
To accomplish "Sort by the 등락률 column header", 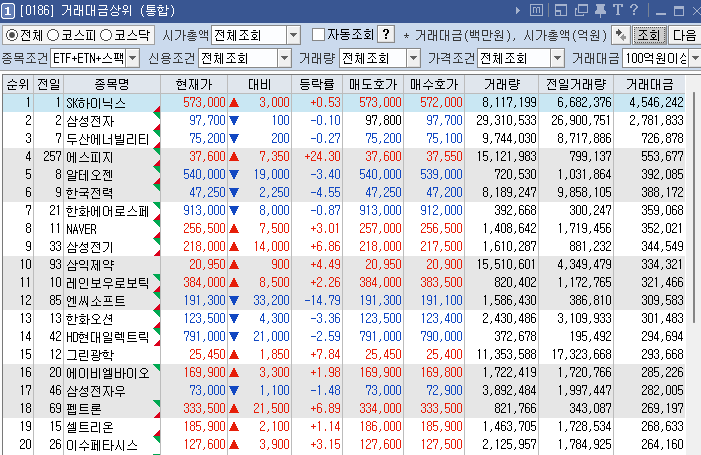I will point(317,84).
